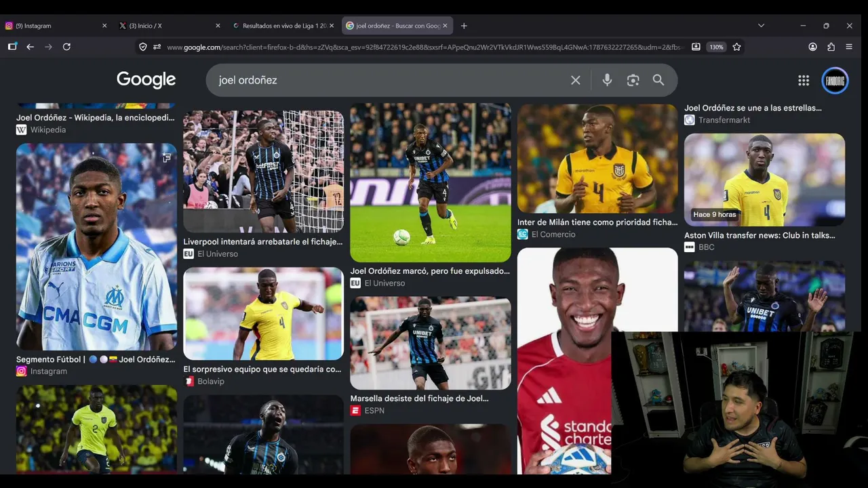This screenshot has height=488, width=868.
Task: Click the ESPN source label
Action: tap(368, 411)
